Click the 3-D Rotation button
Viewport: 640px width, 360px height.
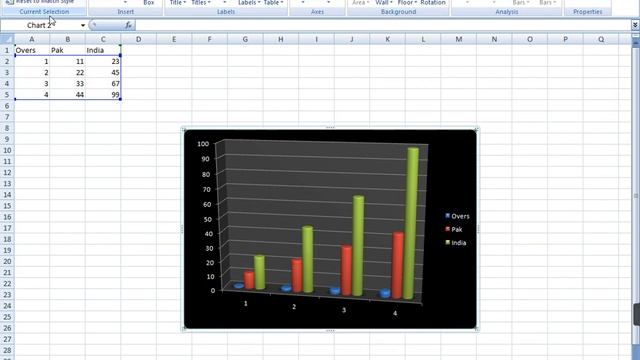click(433, 3)
